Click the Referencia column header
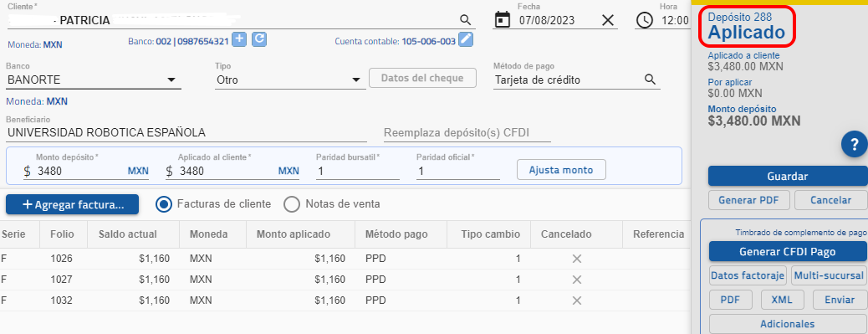This screenshot has width=868, height=334. (x=659, y=234)
